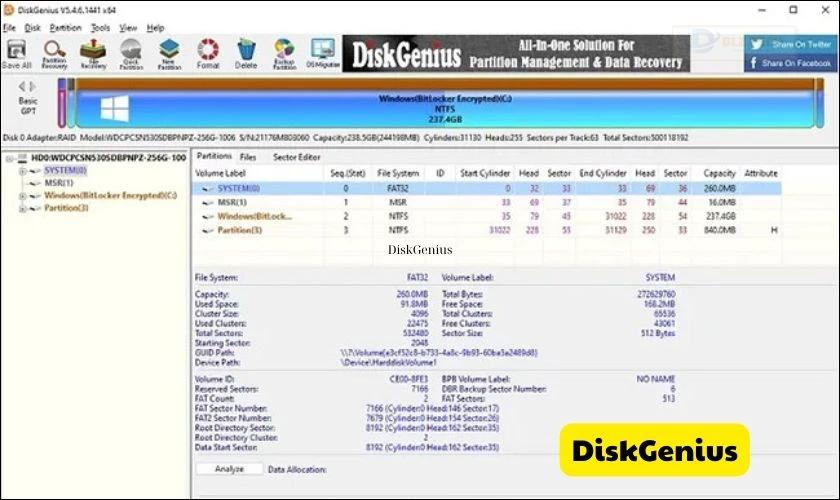The image size is (840, 500).
Task: Click the Analyze button
Action: [x=229, y=469]
